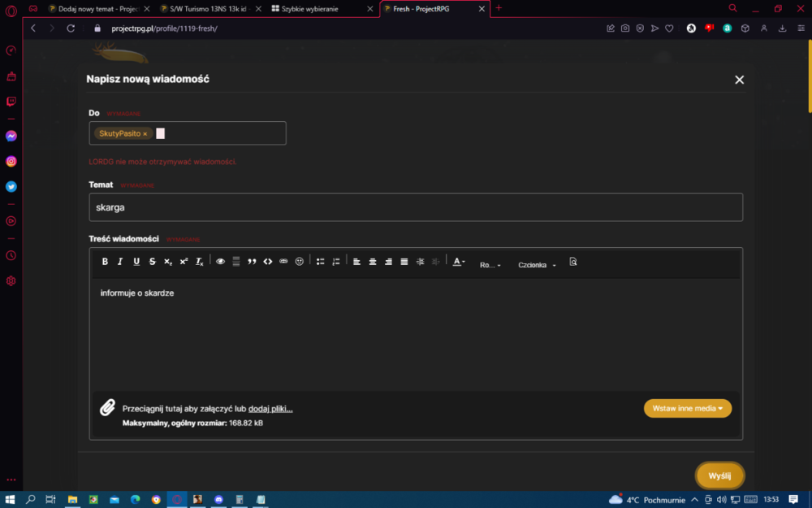Viewport: 812px width, 508px height.
Task: Click the address bar URL
Action: [x=164, y=28]
